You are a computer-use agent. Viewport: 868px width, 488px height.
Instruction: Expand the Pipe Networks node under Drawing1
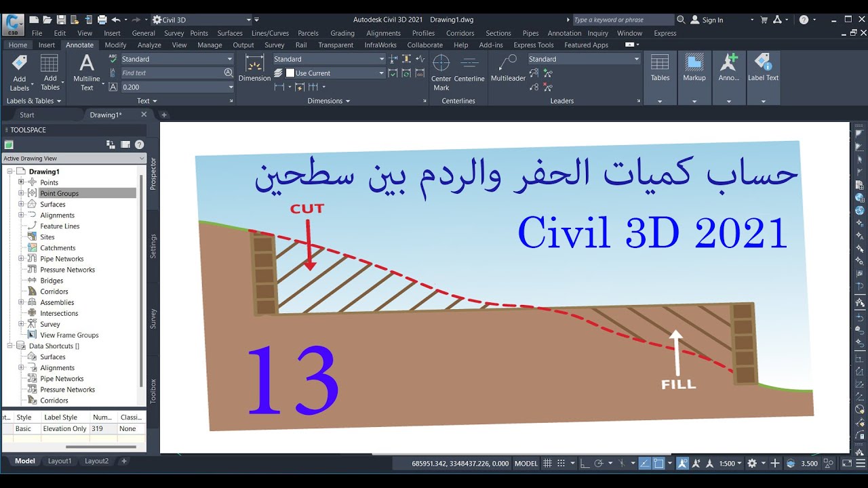click(21, 258)
